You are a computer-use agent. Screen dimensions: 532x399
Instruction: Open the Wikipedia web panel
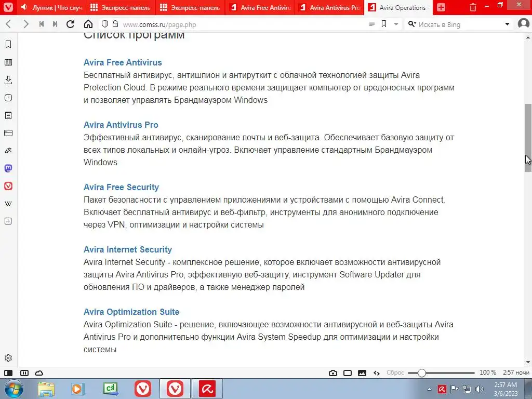point(8,204)
